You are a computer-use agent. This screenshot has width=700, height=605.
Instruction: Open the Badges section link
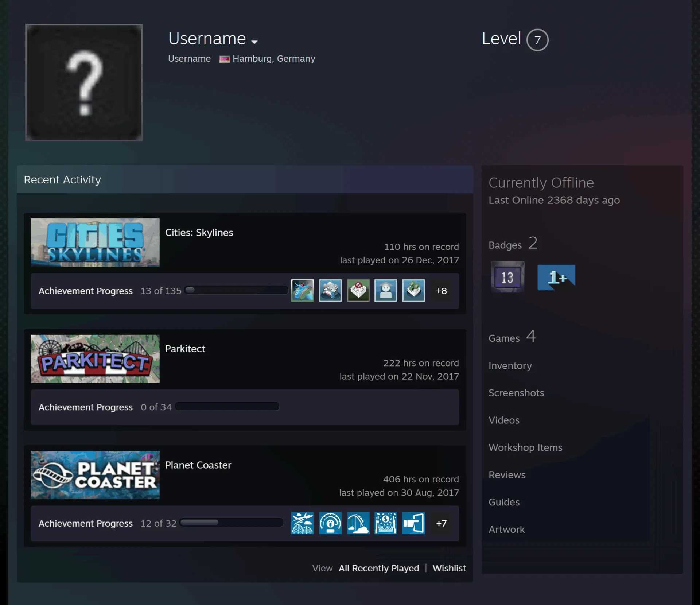point(513,243)
